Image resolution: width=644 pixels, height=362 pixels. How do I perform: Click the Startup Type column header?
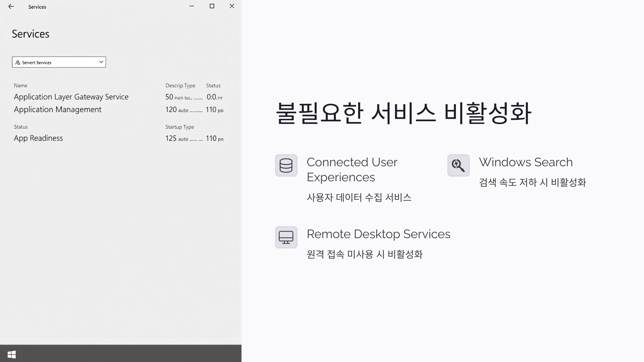click(180, 127)
